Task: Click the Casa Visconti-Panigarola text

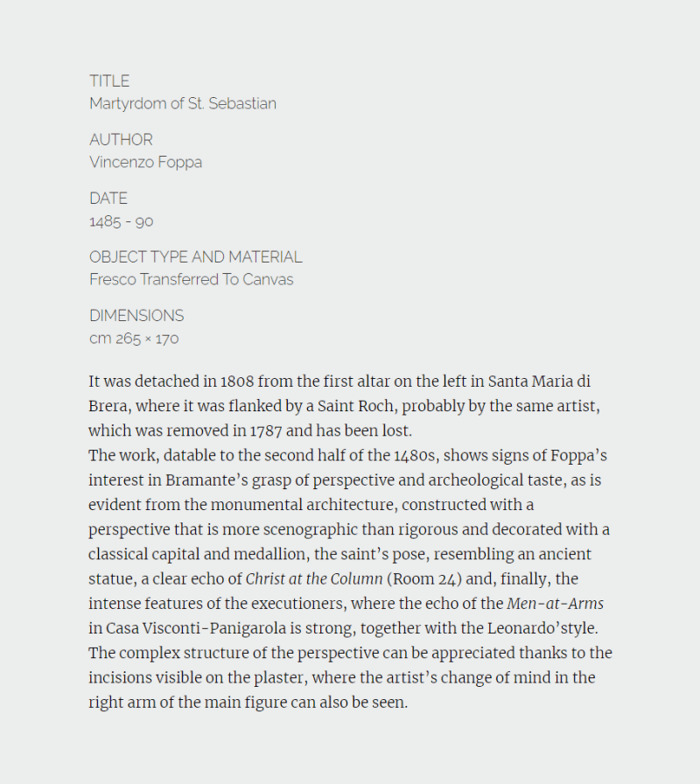Action: coord(196,628)
